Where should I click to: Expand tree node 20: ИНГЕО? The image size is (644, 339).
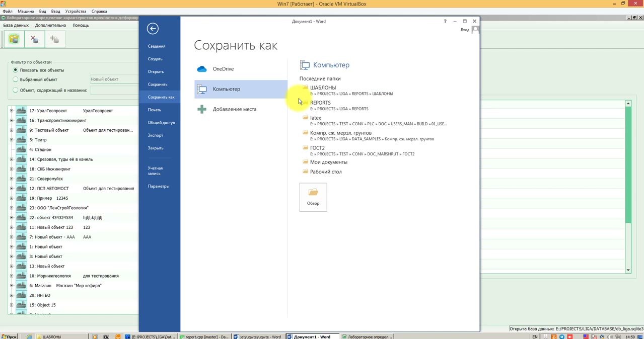coord(12,295)
